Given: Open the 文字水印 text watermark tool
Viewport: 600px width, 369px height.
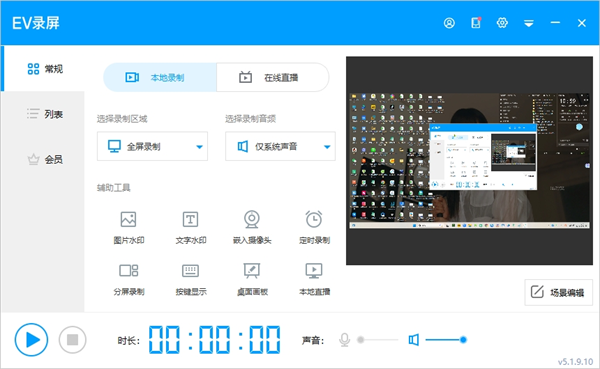Looking at the screenshot, I should tap(191, 227).
